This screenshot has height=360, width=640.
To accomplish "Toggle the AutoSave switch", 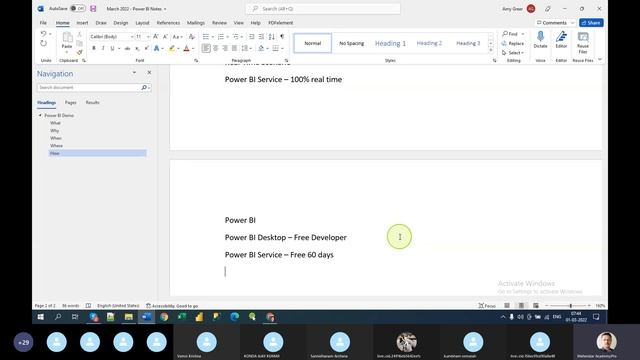I will coord(78,9).
